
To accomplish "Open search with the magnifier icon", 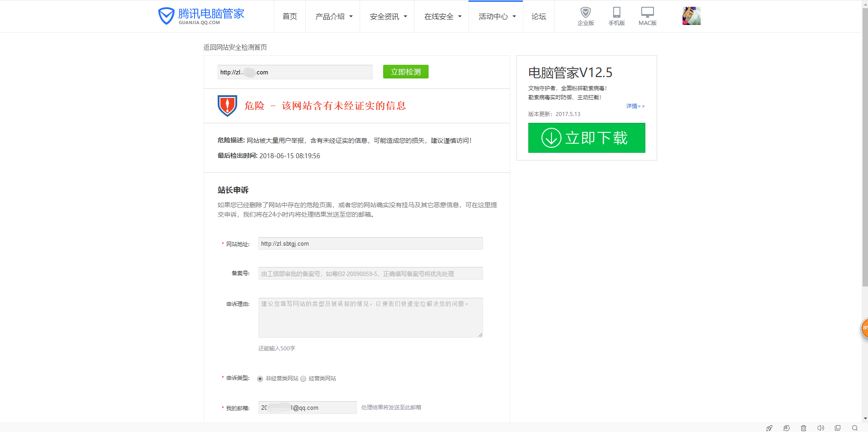I will point(854,428).
